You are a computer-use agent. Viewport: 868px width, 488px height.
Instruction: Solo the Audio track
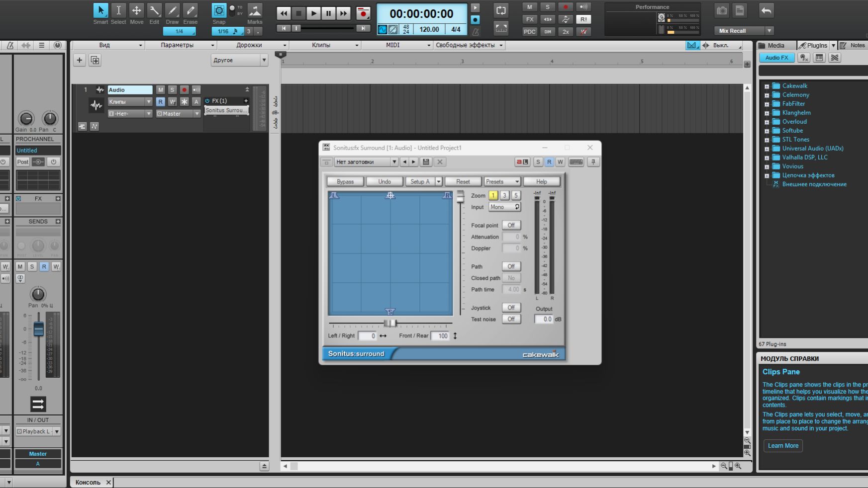click(172, 90)
